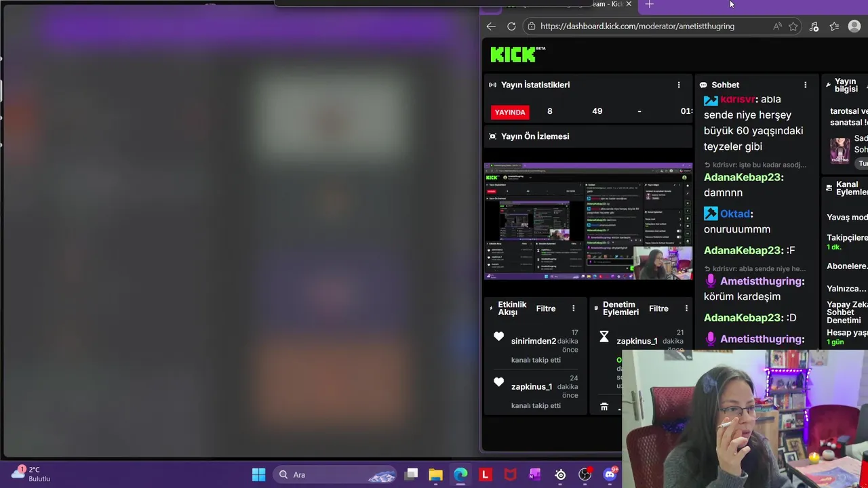This screenshot has height=488, width=868.
Task: Open the Etkinlik Akışı three-dot menu
Action: 574,308
